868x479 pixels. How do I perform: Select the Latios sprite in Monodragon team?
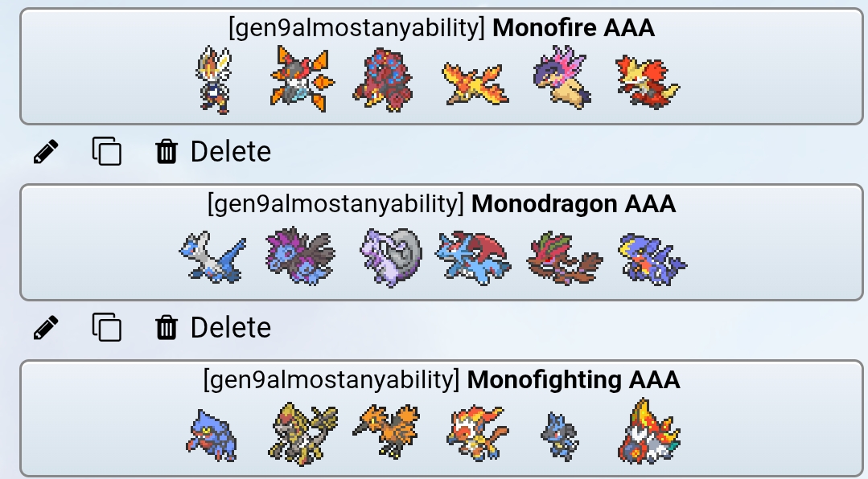click(x=212, y=256)
